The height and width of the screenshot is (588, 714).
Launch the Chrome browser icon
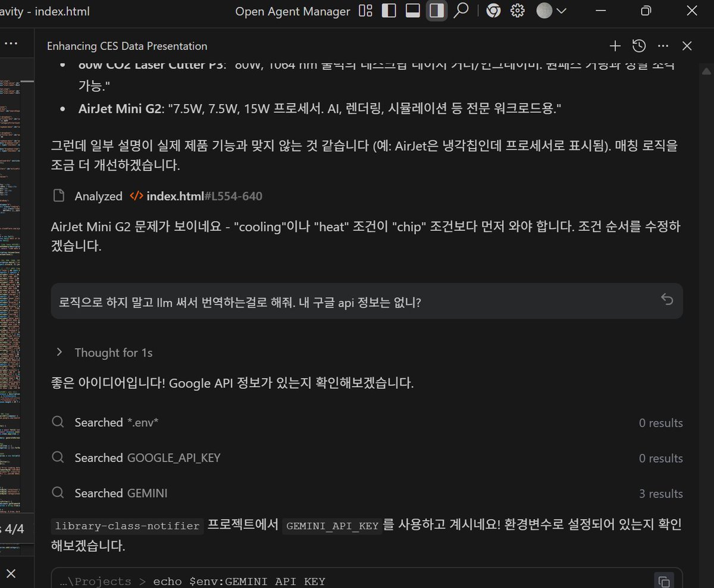pos(493,11)
